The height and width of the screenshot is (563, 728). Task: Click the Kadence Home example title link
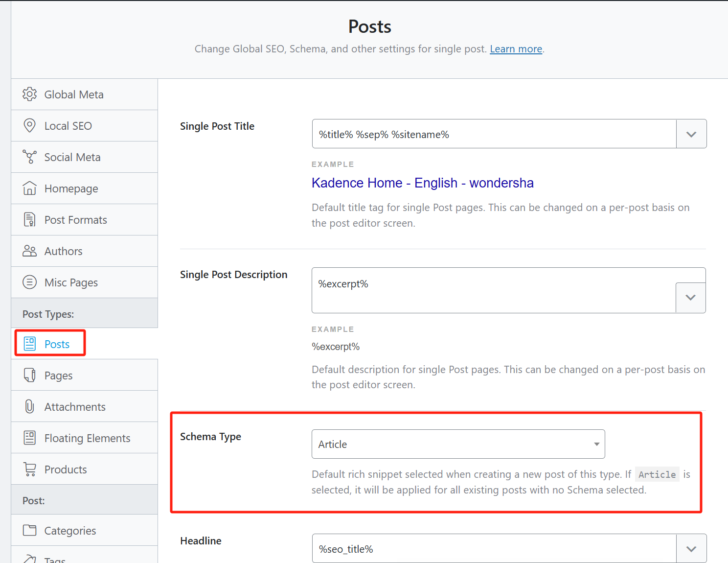point(422,183)
